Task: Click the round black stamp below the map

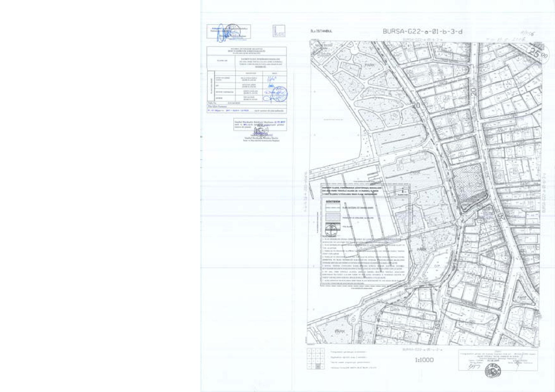Action: point(493,371)
